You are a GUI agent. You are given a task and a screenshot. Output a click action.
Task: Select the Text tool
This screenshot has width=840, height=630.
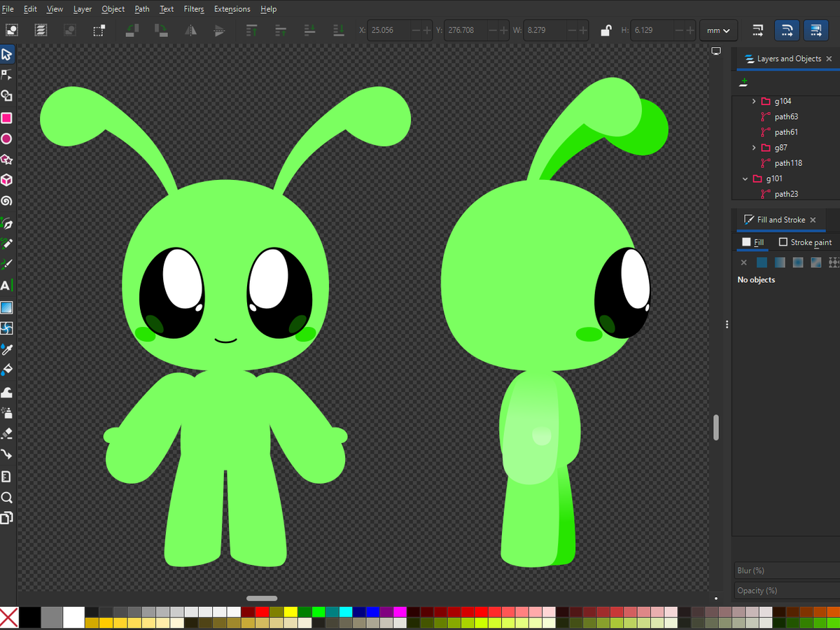7,286
